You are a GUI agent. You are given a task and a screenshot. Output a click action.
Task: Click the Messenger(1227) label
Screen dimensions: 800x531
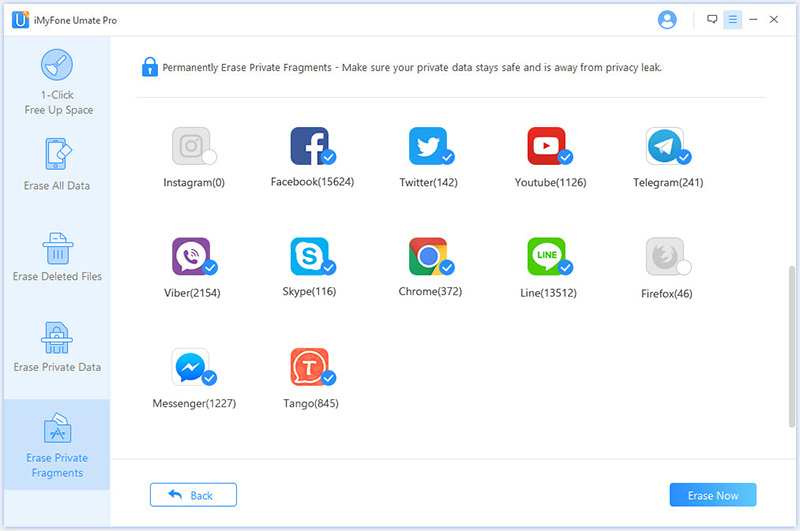coord(194,403)
